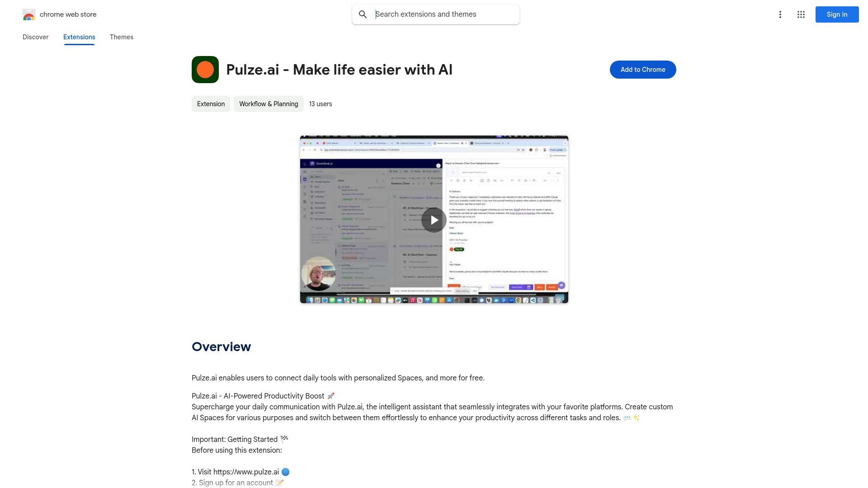Click the Chrome Web Store logo icon

tap(28, 14)
